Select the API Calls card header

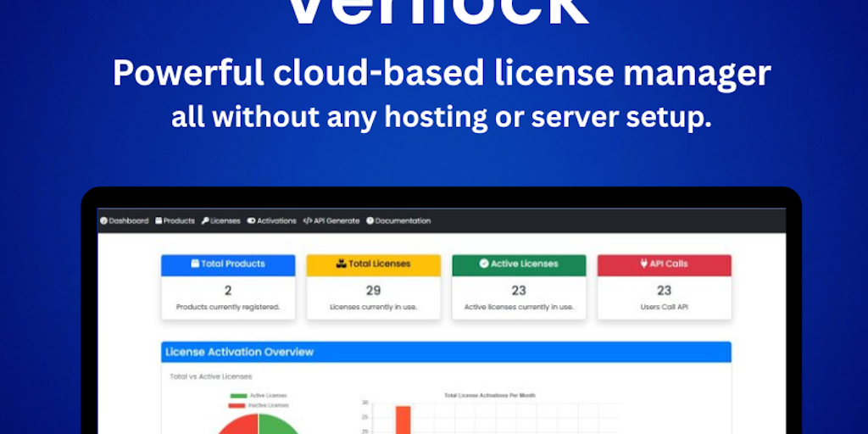[x=665, y=265]
